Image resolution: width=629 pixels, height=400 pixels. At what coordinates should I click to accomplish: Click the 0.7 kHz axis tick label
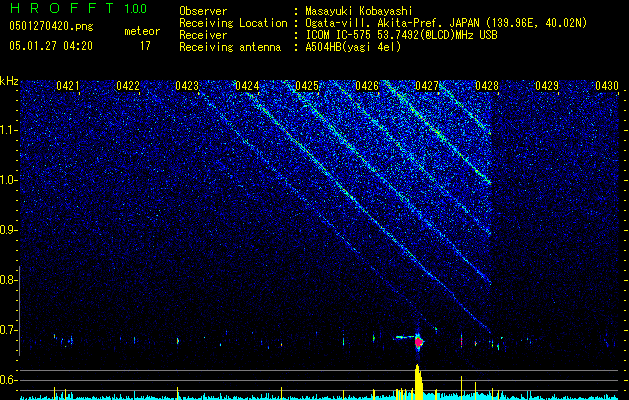[x=9, y=330]
